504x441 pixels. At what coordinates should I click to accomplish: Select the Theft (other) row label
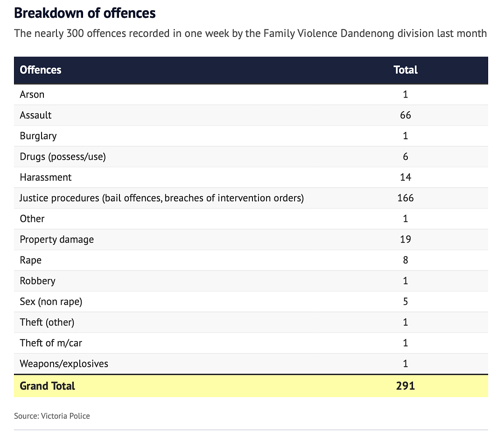pos(47,322)
